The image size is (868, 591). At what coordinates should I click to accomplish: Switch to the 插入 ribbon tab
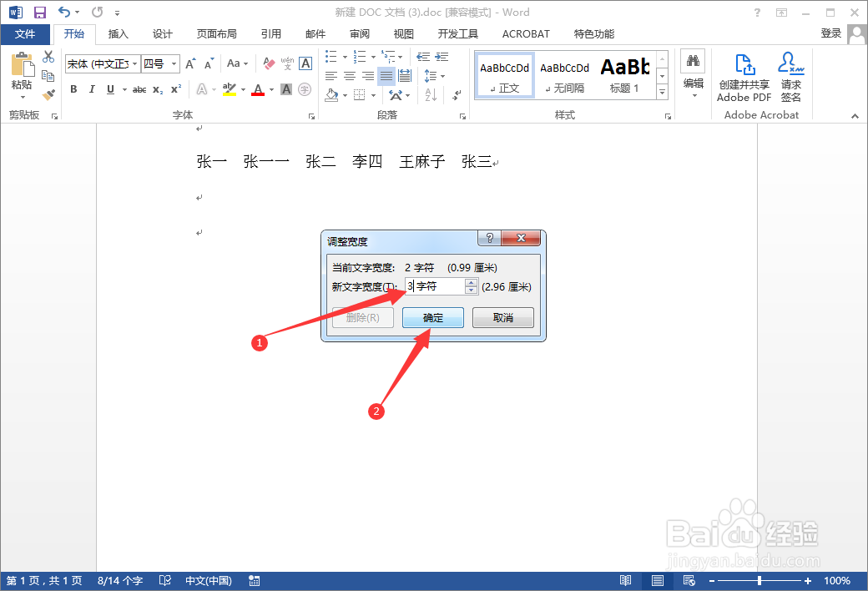(118, 33)
